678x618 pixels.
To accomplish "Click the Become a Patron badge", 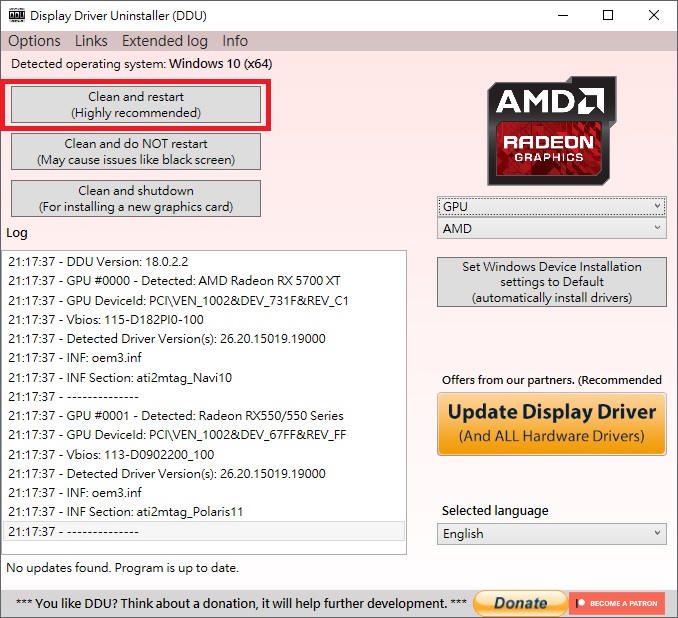I will [x=617, y=603].
